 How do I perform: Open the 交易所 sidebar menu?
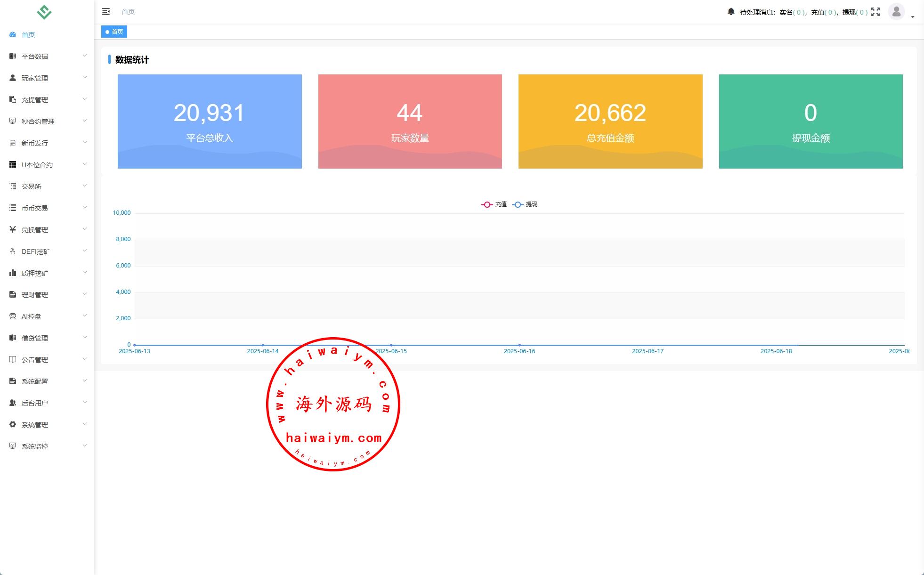[32, 186]
